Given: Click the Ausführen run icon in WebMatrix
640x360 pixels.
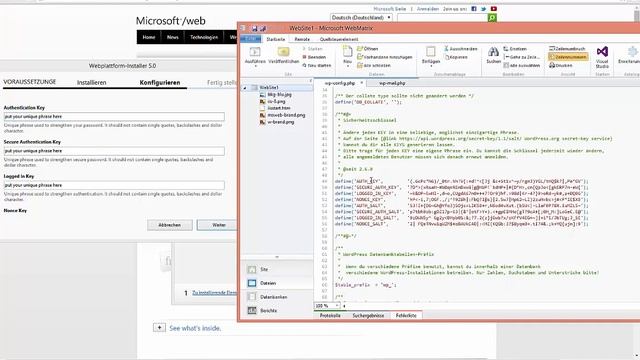Looking at the screenshot, I should [255, 52].
